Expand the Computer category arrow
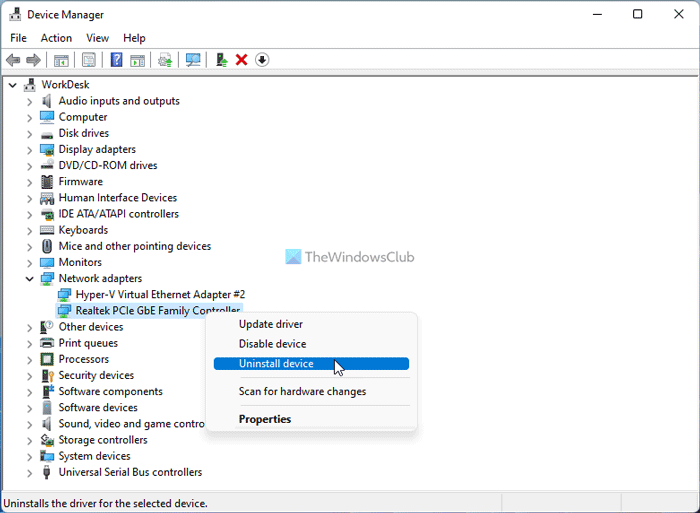The height and width of the screenshot is (513, 700). click(29, 118)
